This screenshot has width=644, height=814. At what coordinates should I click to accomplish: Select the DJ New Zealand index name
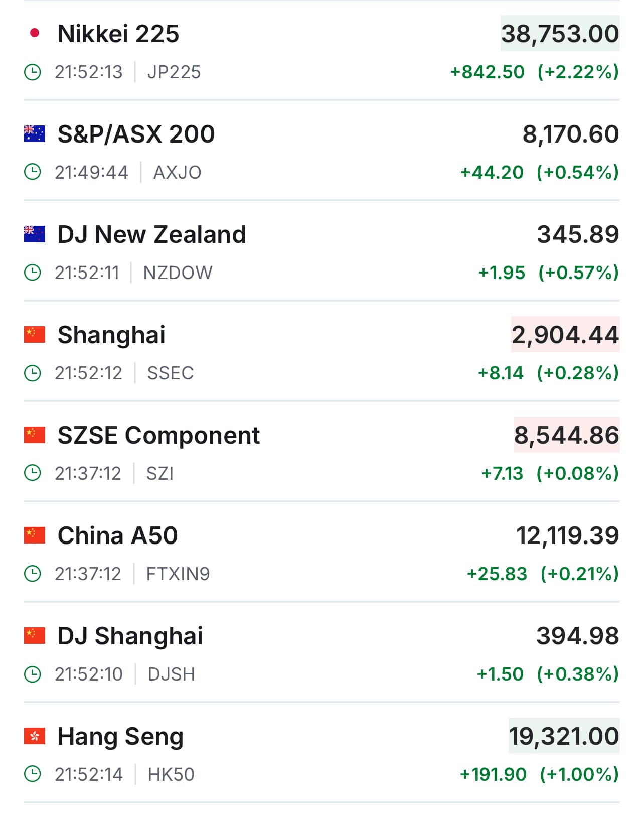click(x=152, y=234)
